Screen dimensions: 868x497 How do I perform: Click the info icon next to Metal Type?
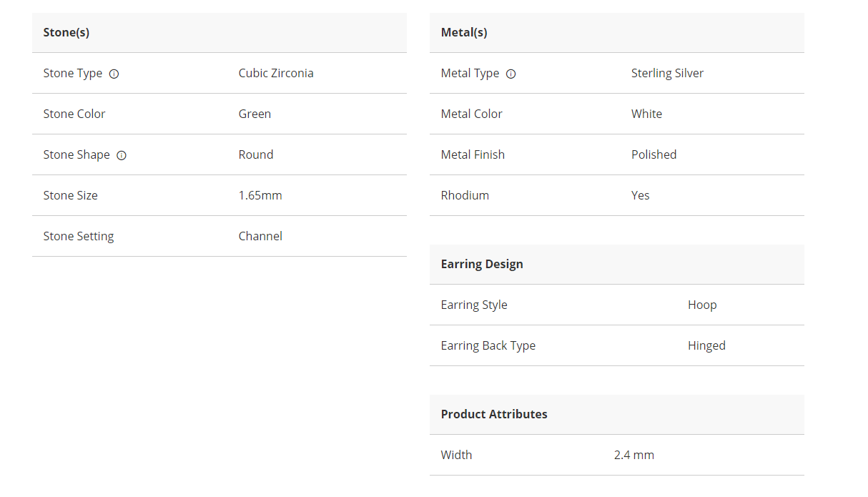point(511,74)
